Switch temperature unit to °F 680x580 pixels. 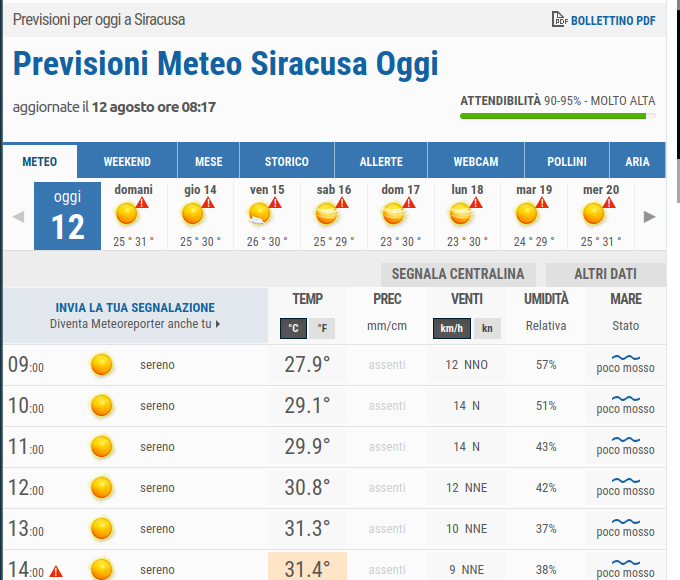click(x=322, y=328)
